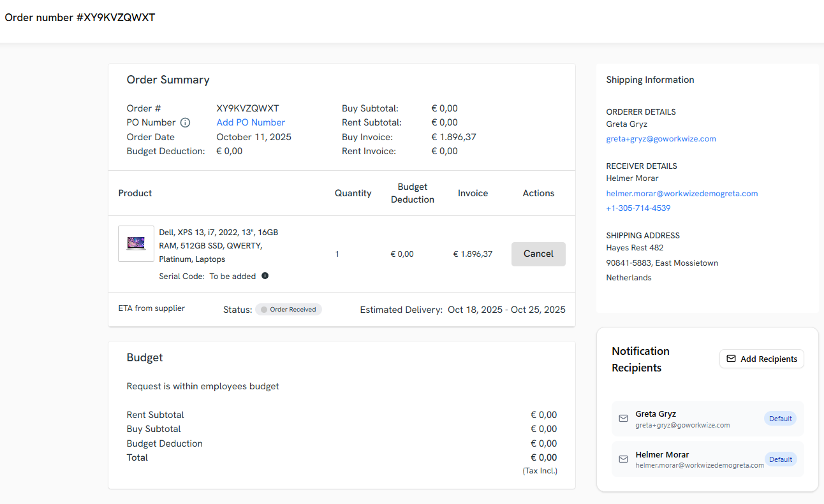Click receiver phone number +1-305-714-4539
The image size is (824, 504).
[x=638, y=208]
